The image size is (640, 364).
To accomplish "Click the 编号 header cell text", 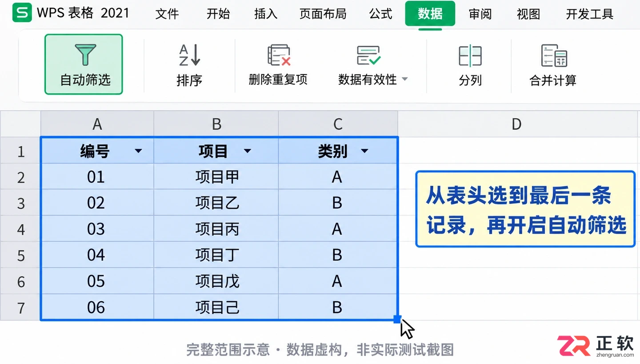I will point(95,151).
